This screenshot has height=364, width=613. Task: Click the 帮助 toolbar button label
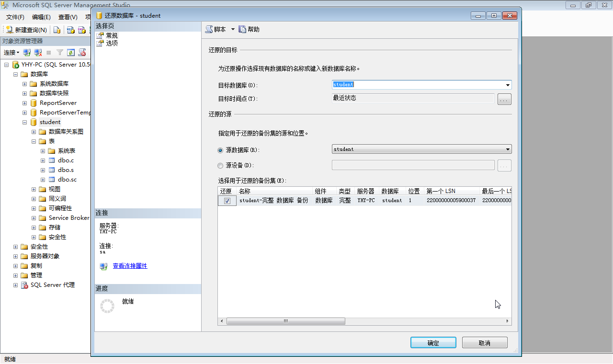coord(253,29)
